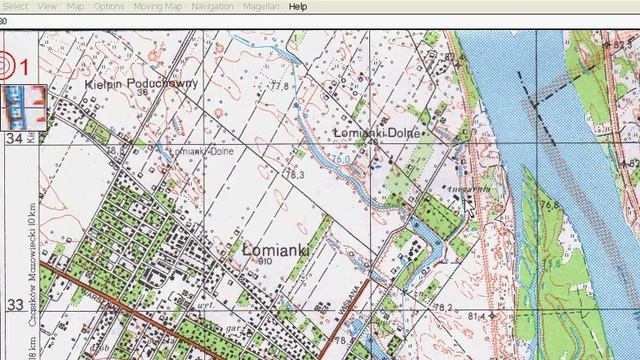
Task: Click the 77,8 elevation point
Action: [280, 86]
